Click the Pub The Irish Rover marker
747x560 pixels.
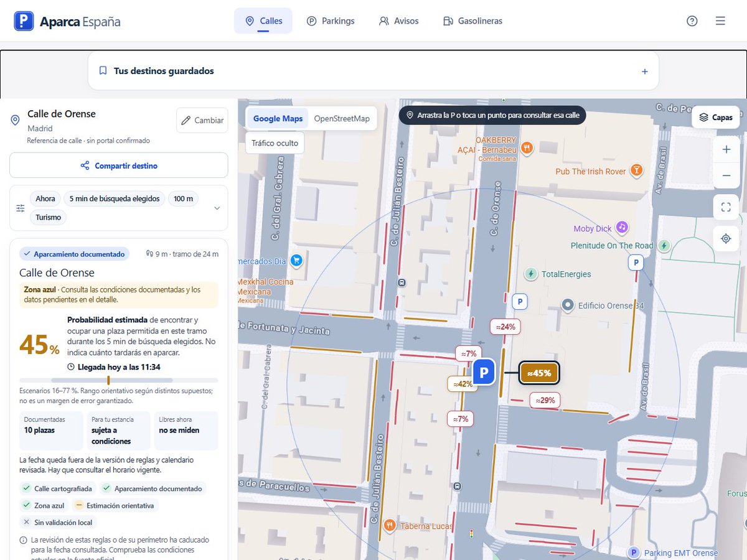[636, 170]
